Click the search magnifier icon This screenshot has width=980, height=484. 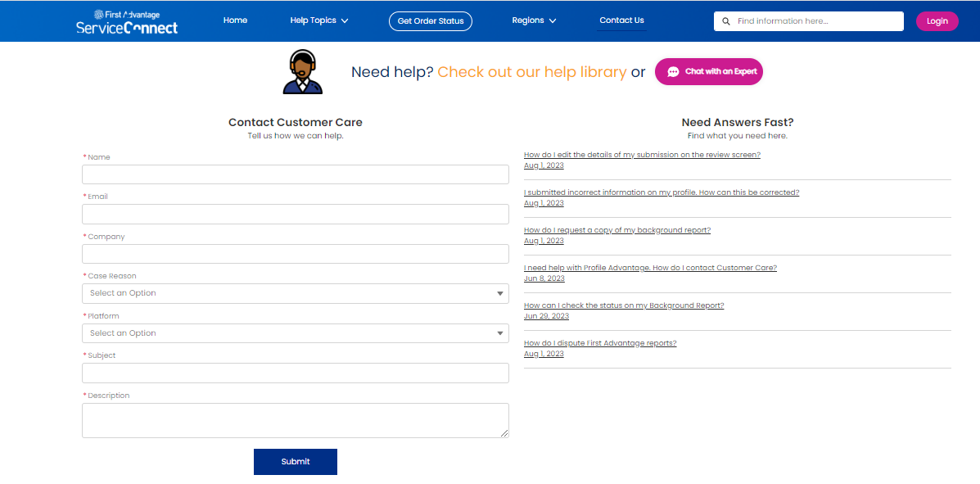click(725, 21)
